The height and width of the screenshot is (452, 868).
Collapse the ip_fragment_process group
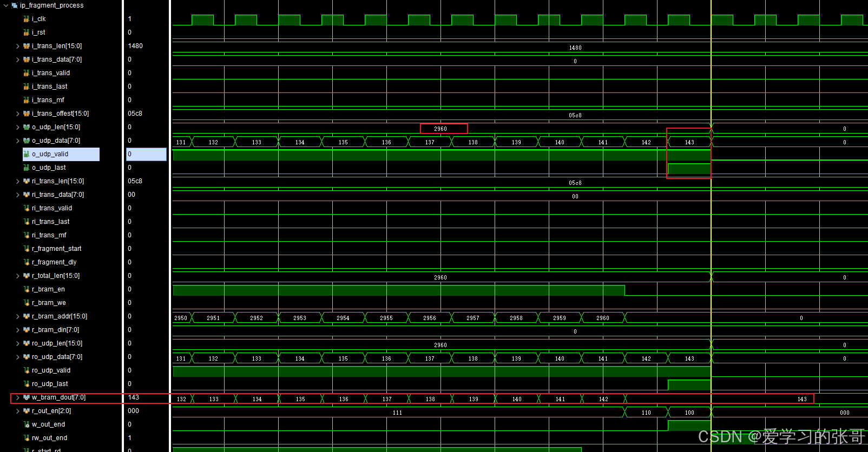point(6,5)
